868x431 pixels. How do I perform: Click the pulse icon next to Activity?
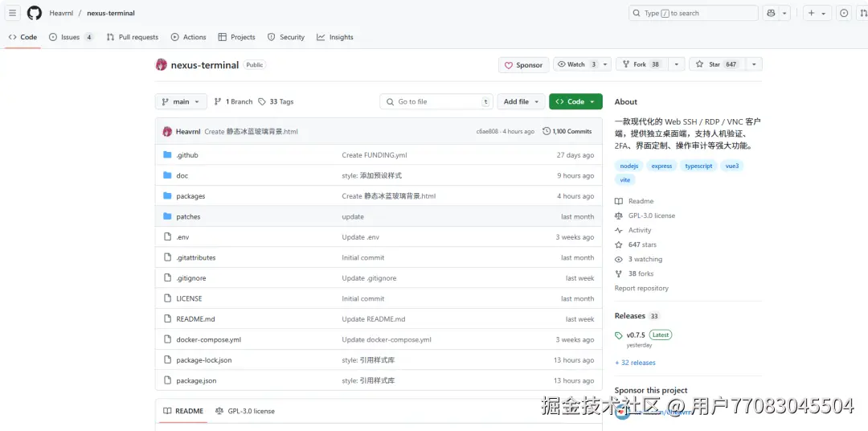(618, 230)
